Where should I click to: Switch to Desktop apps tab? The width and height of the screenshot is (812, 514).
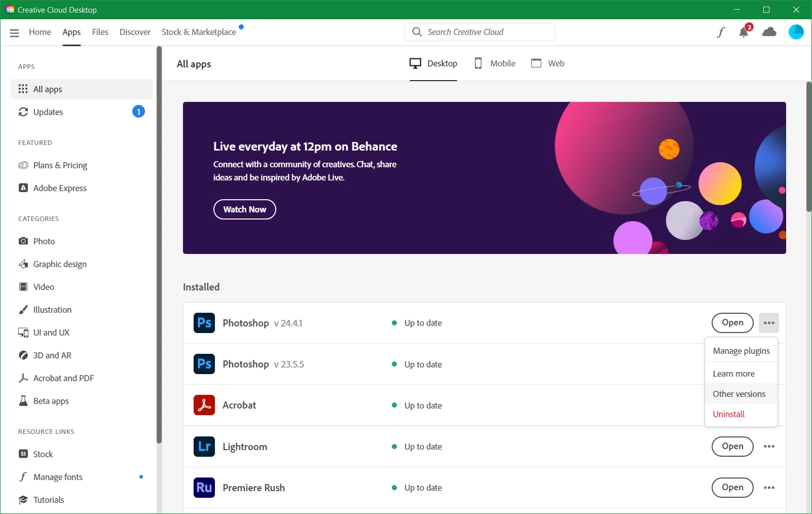click(433, 63)
